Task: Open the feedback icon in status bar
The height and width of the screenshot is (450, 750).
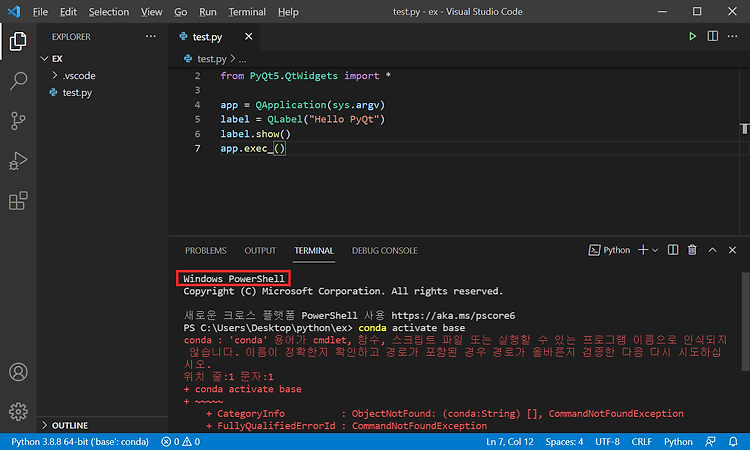Action: [710, 441]
